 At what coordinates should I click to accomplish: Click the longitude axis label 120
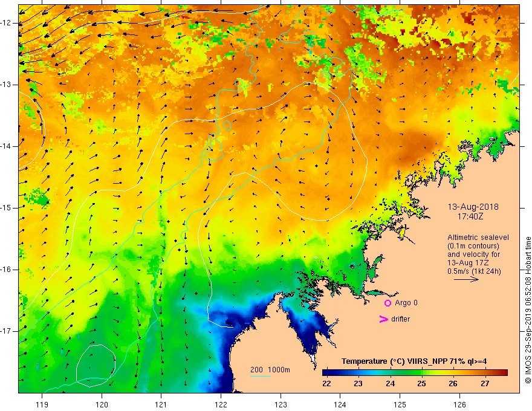click(x=102, y=404)
